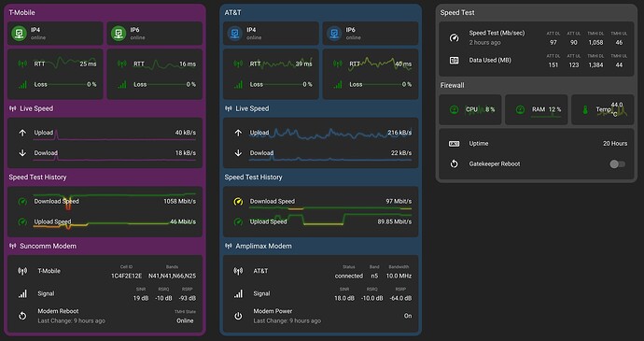Click the Firewall CPU icon
This screenshot has height=341, width=644.
tap(454, 109)
